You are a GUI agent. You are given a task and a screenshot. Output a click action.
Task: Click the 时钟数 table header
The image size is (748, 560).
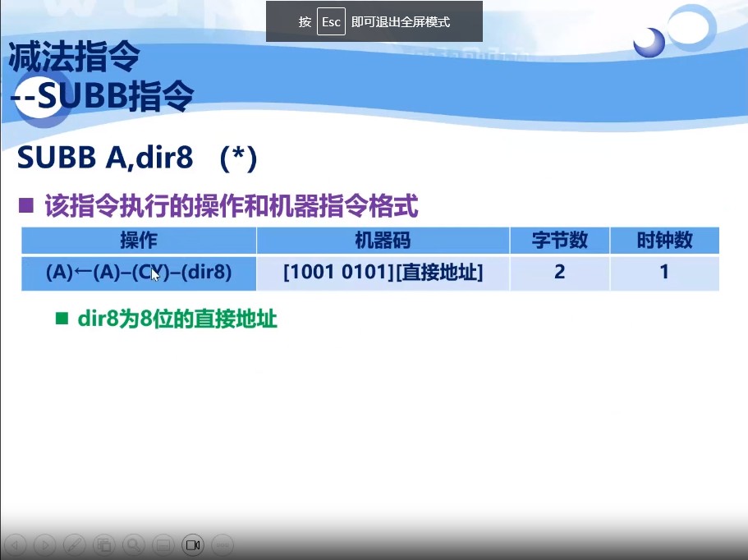tap(664, 240)
